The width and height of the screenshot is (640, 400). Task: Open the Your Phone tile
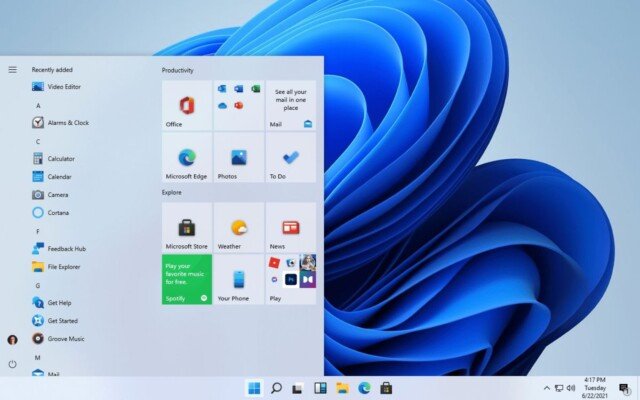point(239,279)
